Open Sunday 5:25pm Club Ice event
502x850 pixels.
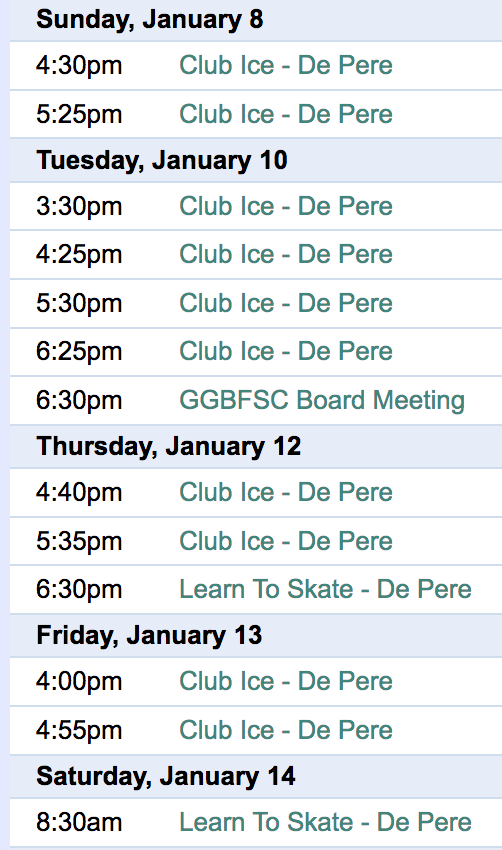pyautogui.click(x=286, y=114)
